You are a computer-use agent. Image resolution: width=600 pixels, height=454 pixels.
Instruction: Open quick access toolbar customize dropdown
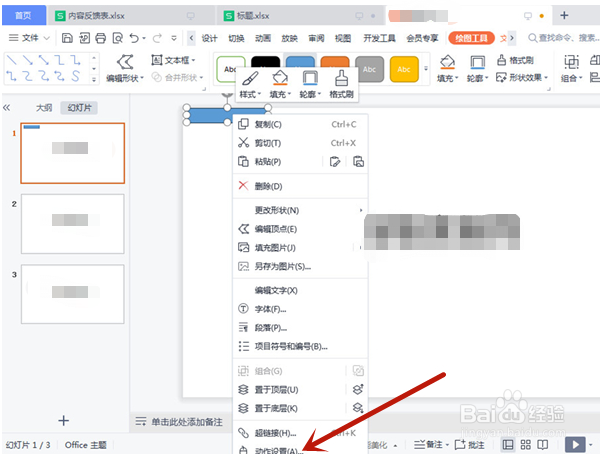174,38
